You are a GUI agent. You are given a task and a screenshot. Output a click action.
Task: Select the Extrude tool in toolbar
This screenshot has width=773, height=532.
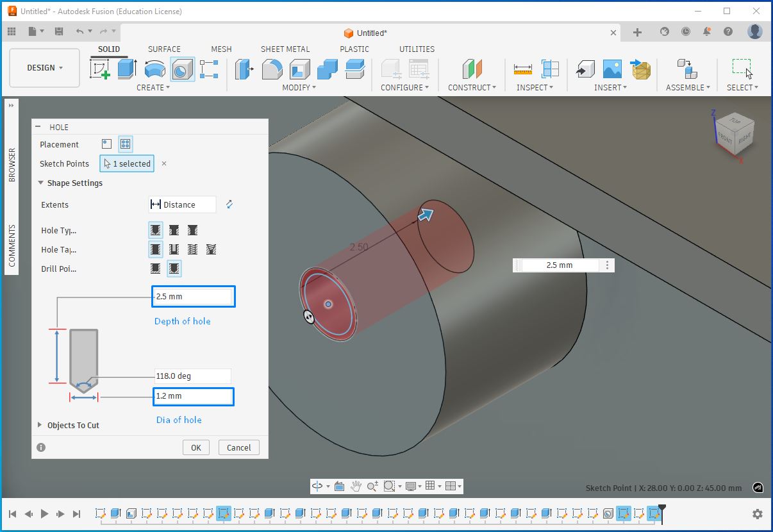127,69
